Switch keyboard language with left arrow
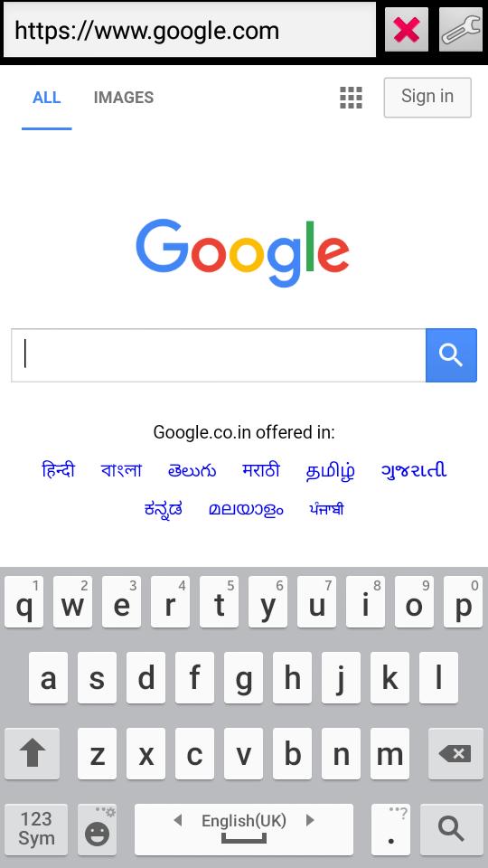Viewport: 488px width, 868px height. 178,820
